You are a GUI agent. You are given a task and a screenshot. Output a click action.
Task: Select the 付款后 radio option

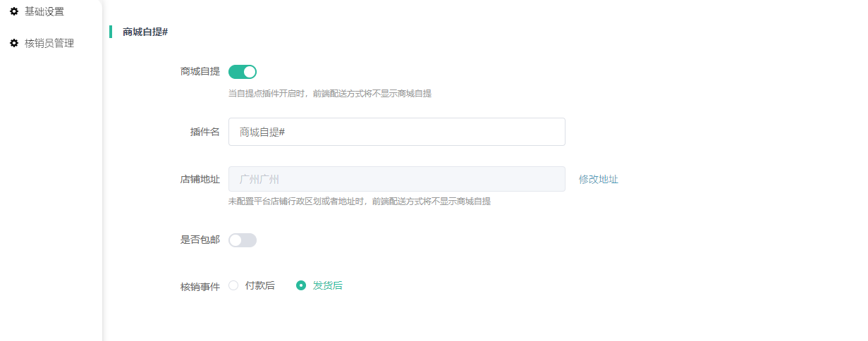pyautogui.click(x=234, y=285)
